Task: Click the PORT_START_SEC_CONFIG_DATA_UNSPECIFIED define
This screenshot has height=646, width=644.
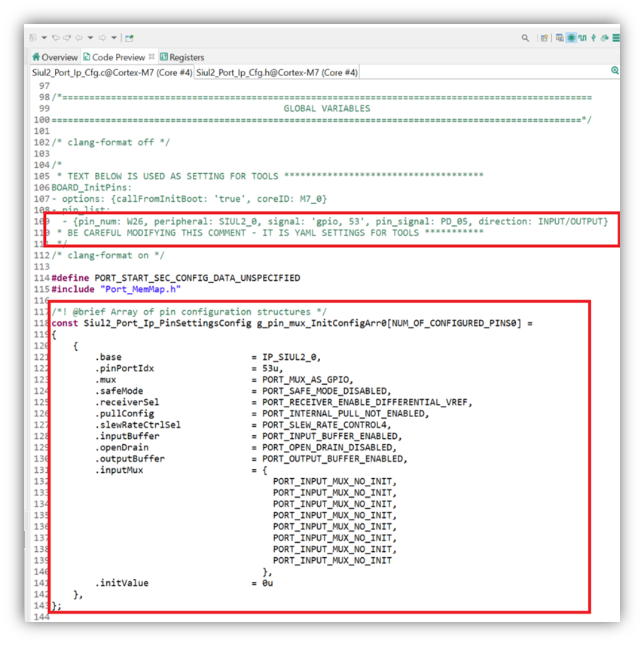Action: coord(197,278)
